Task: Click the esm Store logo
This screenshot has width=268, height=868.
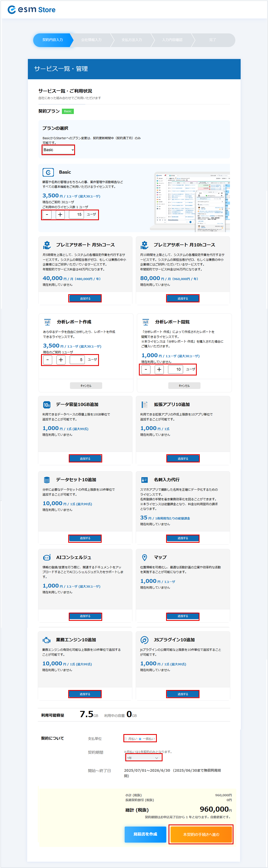Action: (32, 10)
